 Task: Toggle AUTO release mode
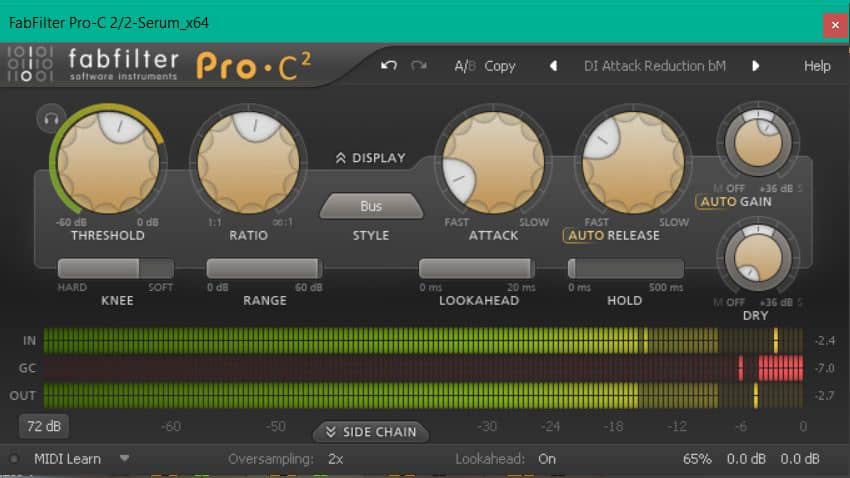point(584,236)
